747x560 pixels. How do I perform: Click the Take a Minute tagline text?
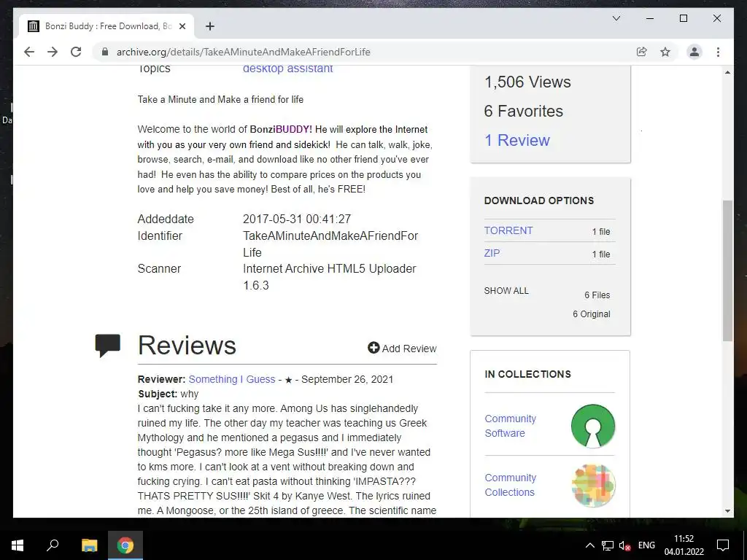(220, 99)
